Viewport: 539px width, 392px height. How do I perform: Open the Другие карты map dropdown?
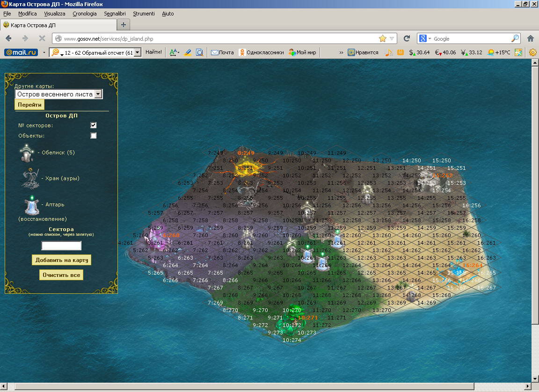click(59, 94)
